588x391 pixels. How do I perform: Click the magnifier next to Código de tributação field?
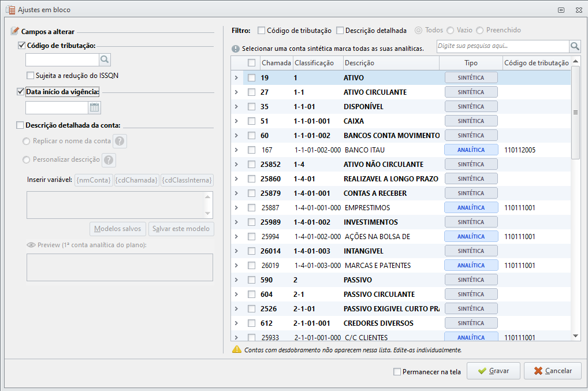(105, 59)
